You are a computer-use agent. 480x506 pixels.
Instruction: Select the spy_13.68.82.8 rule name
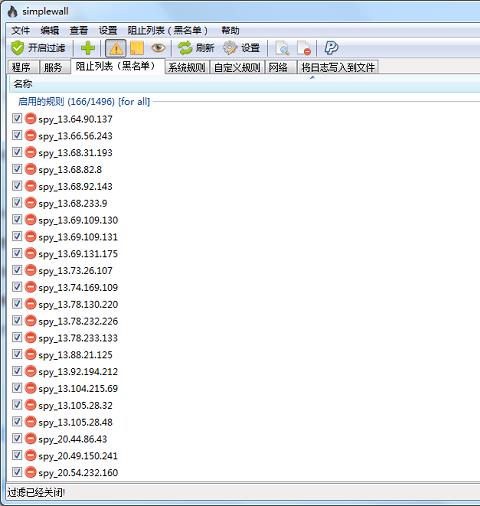pos(70,169)
